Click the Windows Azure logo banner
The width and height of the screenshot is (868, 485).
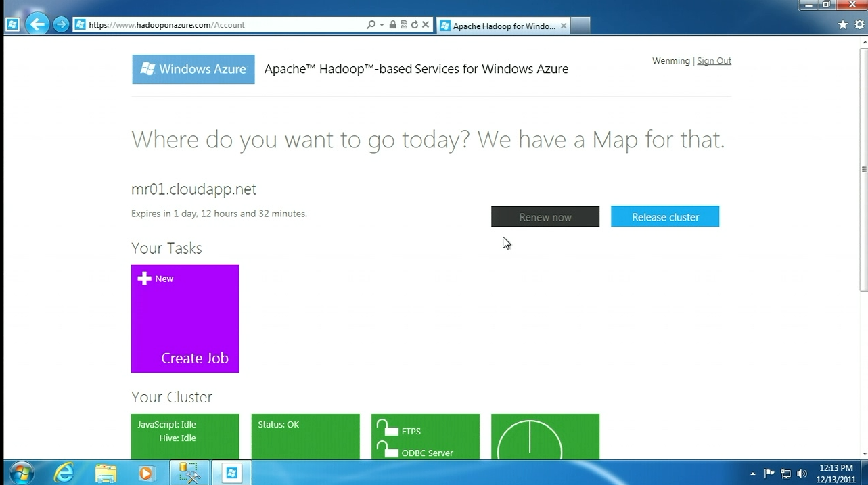[193, 69]
